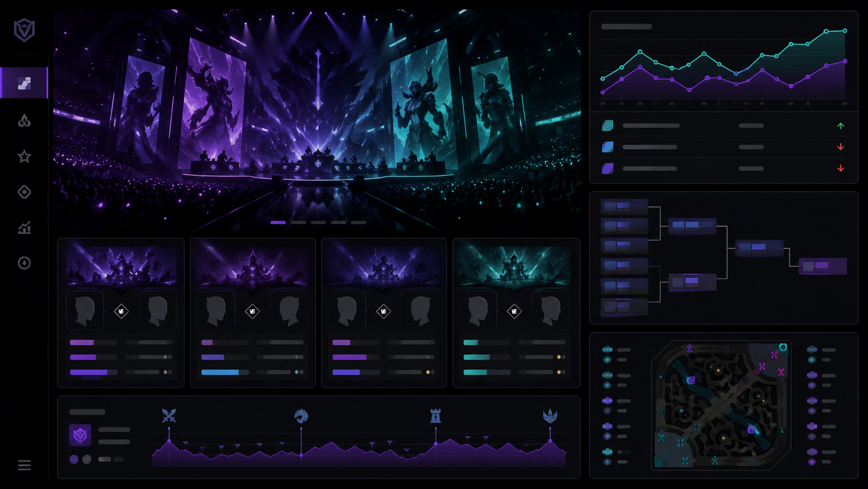Select the diamond-shaped sidebar icon
This screenshot has width=868, height=489.
click(x=24, y=192)
